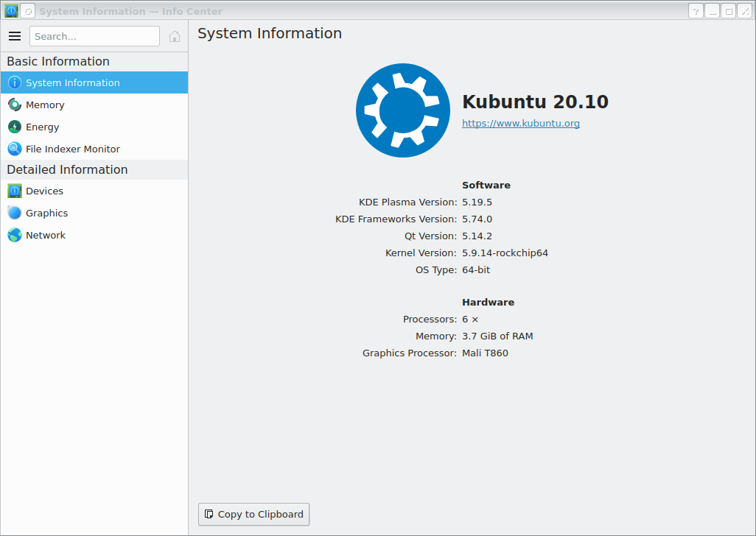The height and width of the screenshot is (536, 756).
Task: Open the Devices entry
Action: (94, 191)
